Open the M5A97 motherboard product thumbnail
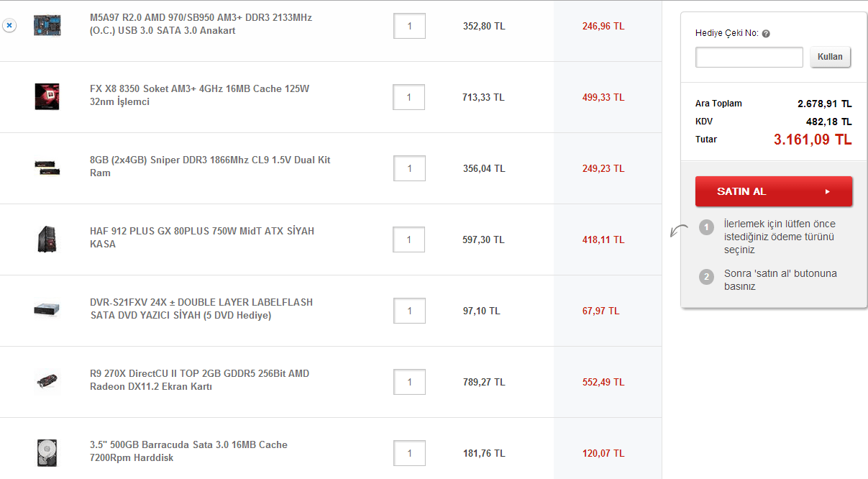 (x=47, y=26)
